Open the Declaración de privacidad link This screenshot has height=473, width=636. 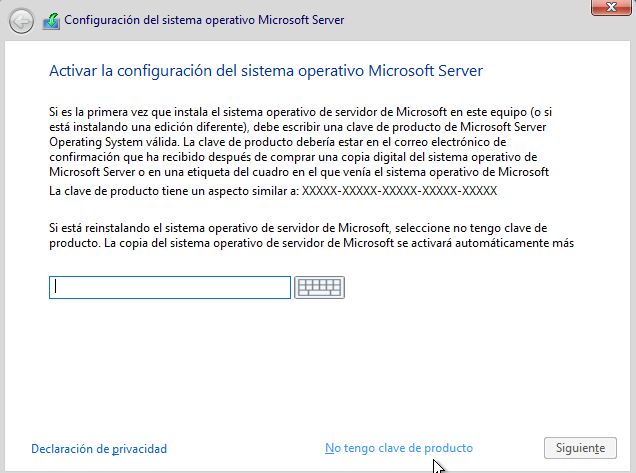point(99,449)
